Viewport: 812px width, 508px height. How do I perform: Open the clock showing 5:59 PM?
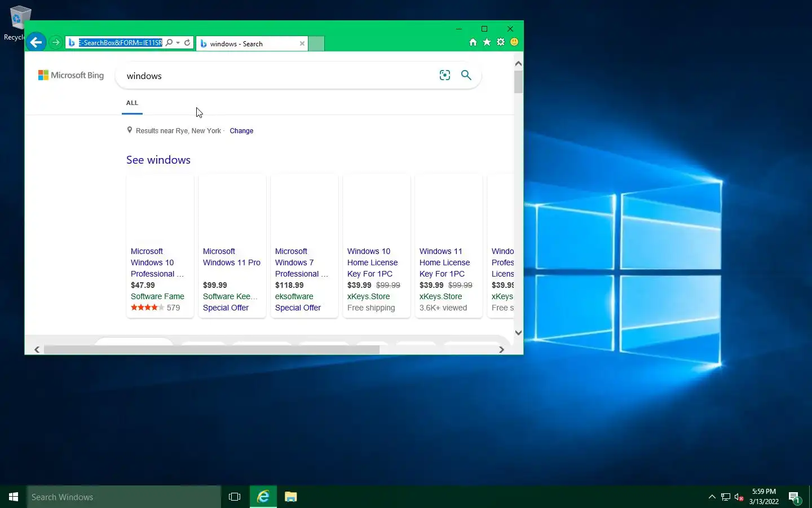(764, 497)
